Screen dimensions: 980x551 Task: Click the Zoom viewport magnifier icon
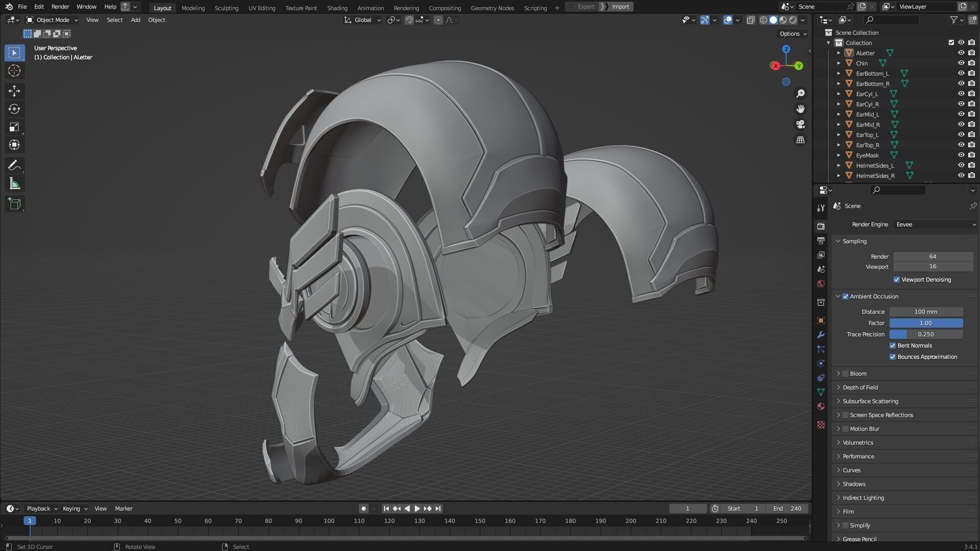point(800,94)
